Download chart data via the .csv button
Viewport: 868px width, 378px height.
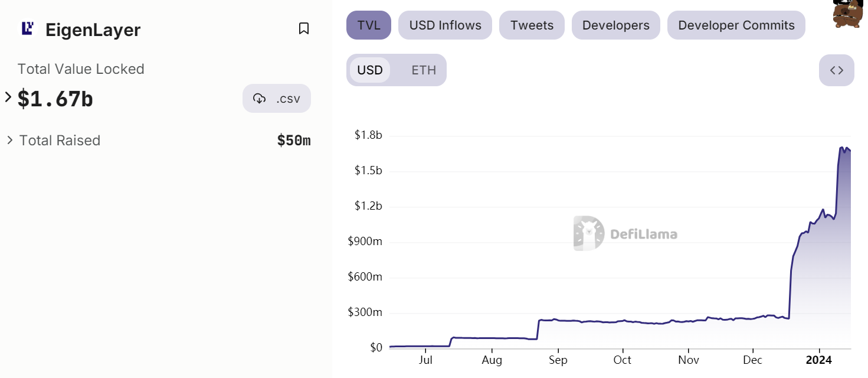276,99
